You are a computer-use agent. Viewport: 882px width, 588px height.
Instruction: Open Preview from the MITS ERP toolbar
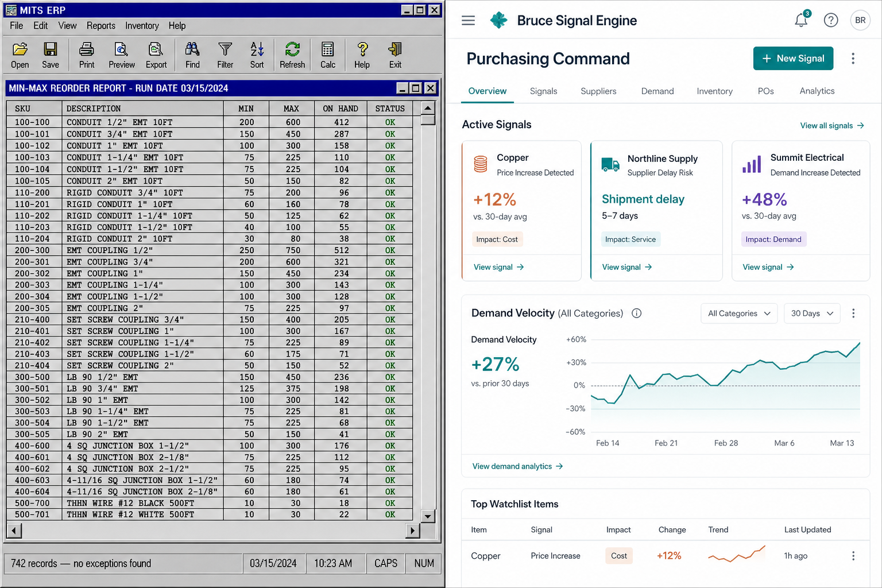[x=122, y=55]
